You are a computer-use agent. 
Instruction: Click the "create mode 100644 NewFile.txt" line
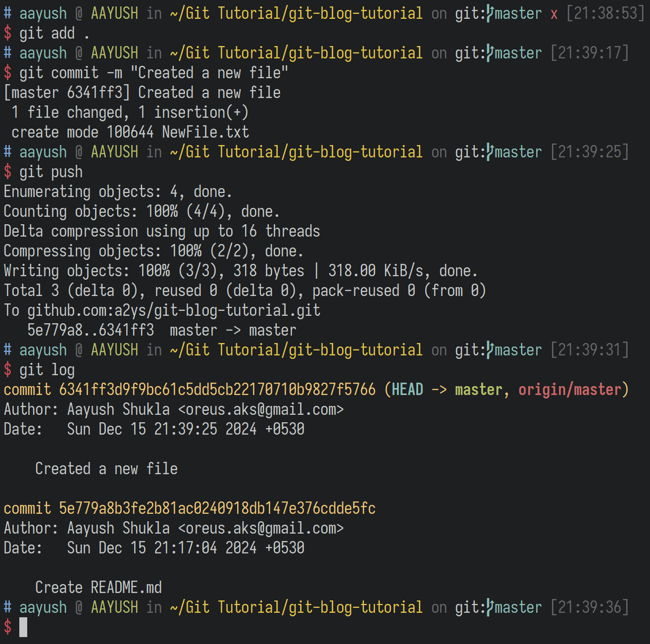click(x=130, y=132)
